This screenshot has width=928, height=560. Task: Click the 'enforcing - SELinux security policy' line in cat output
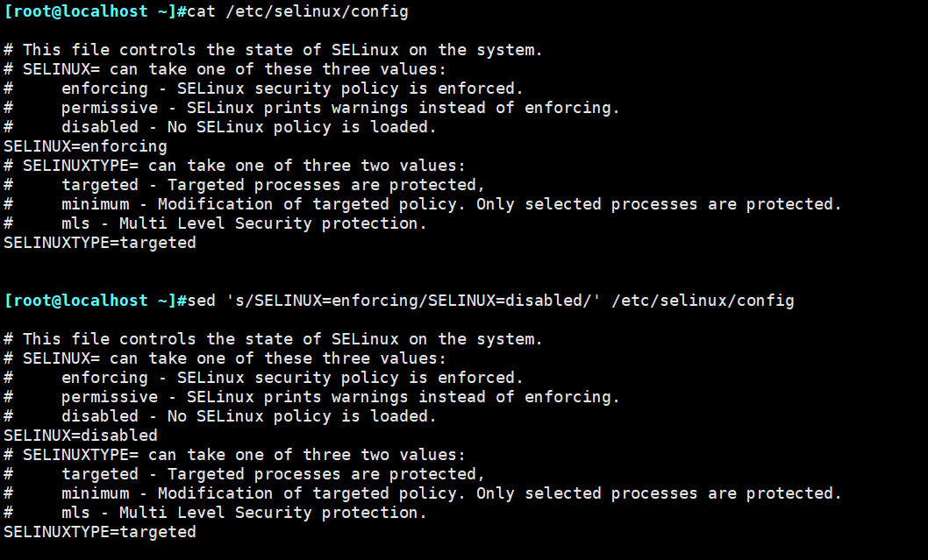[x=291, y=89]
